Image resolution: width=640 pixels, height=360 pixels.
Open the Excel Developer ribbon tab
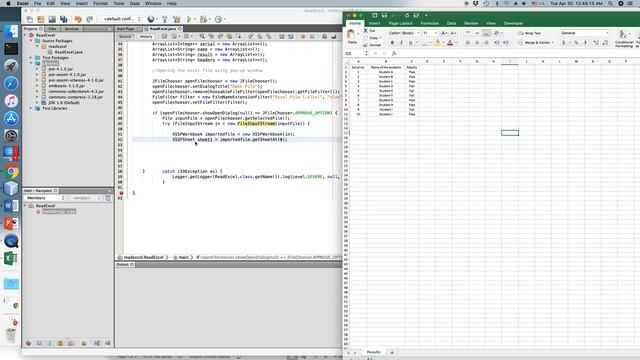tap(513, 23)
